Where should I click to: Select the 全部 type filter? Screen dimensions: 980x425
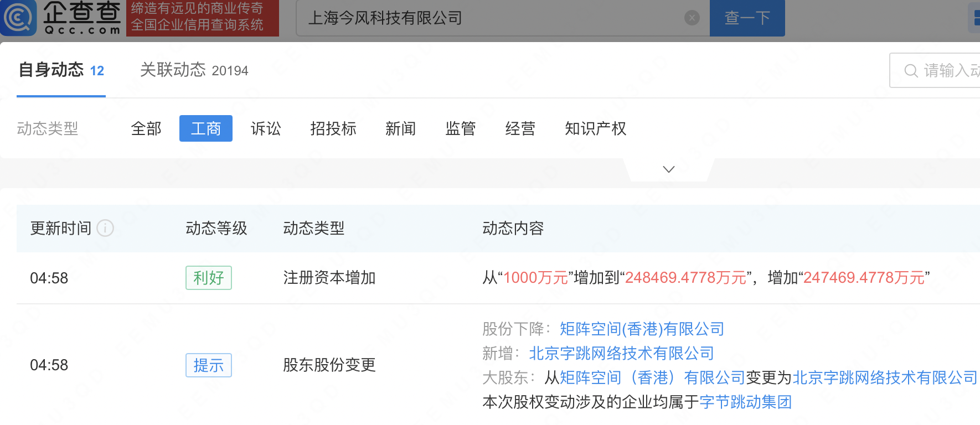pos(146,128)
